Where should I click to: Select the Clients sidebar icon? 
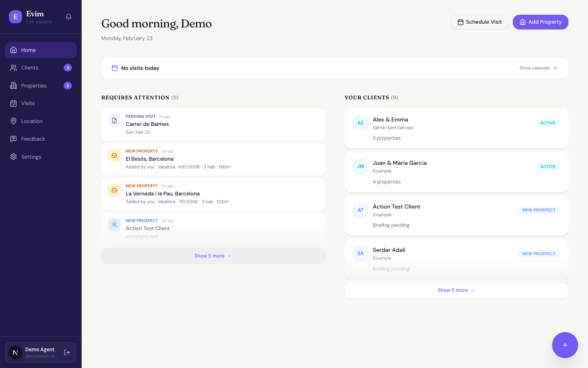[x=14, y=67]
